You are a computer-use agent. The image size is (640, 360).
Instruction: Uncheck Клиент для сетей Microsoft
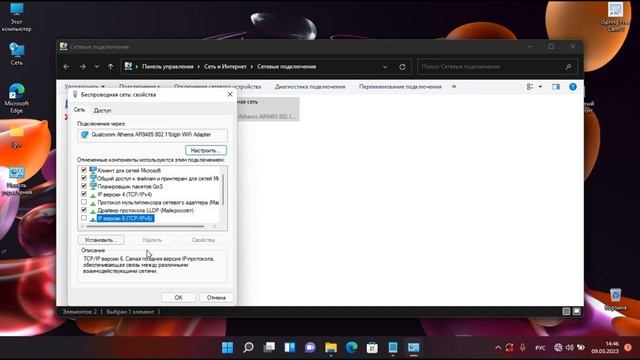(84, 170)
